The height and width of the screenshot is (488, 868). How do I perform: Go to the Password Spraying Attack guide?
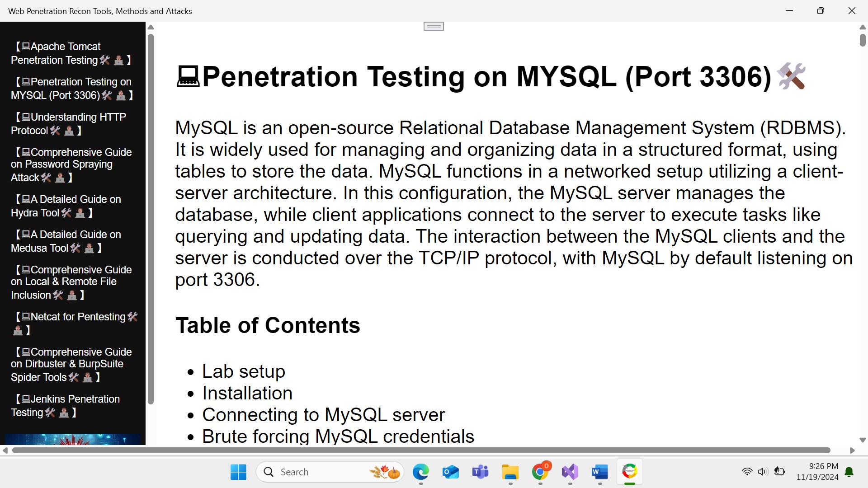tap(71, 164)
